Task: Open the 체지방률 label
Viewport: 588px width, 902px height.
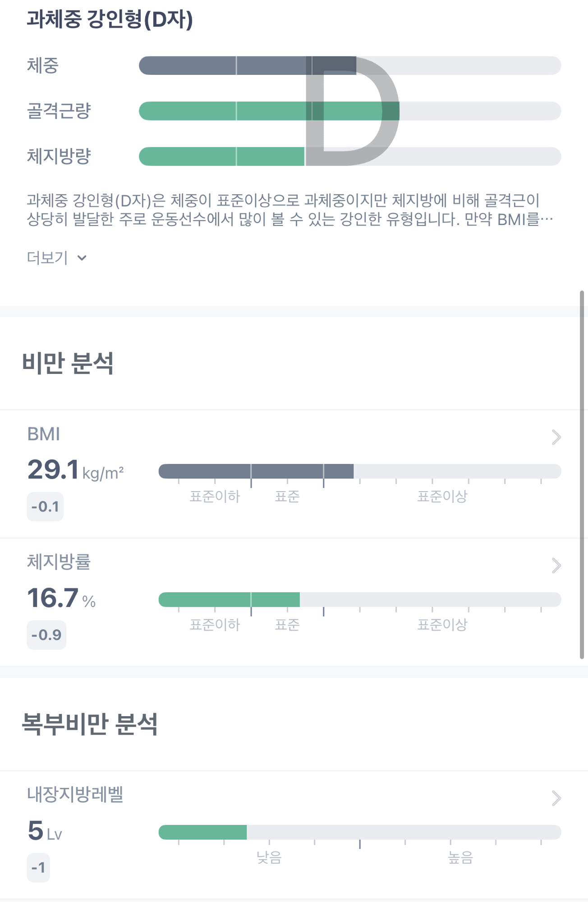Action: tap(59, 562)
